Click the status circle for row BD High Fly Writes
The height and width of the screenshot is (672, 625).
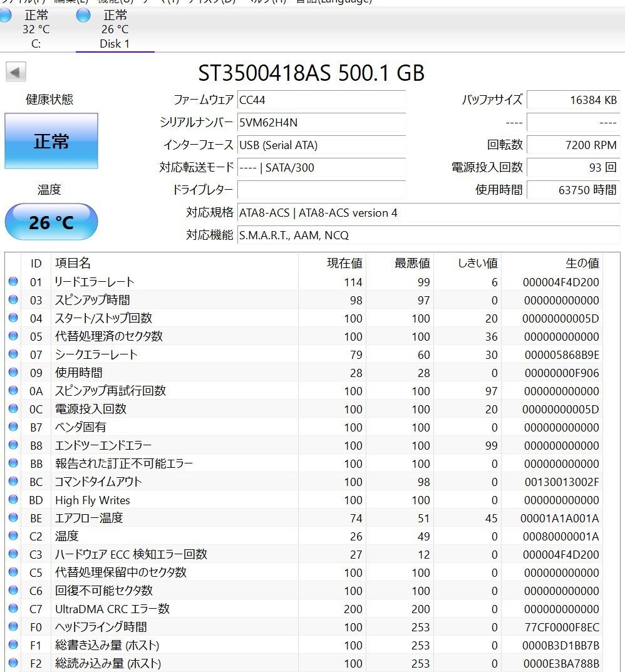13,499
